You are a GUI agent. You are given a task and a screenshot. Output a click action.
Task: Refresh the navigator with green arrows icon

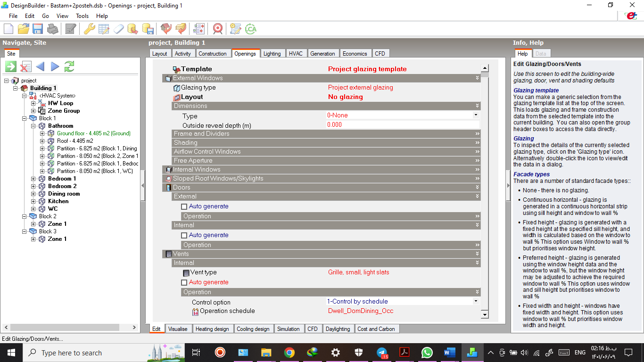click(69, 66)
